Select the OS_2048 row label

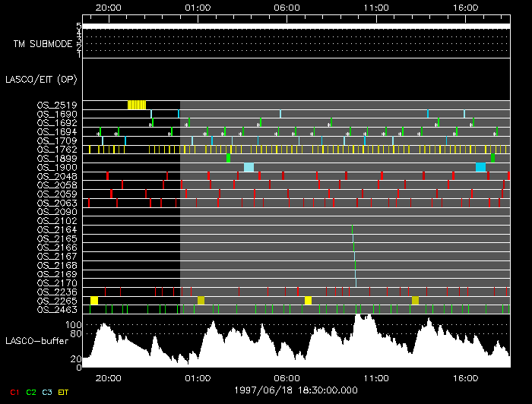[x=57, y=176]
